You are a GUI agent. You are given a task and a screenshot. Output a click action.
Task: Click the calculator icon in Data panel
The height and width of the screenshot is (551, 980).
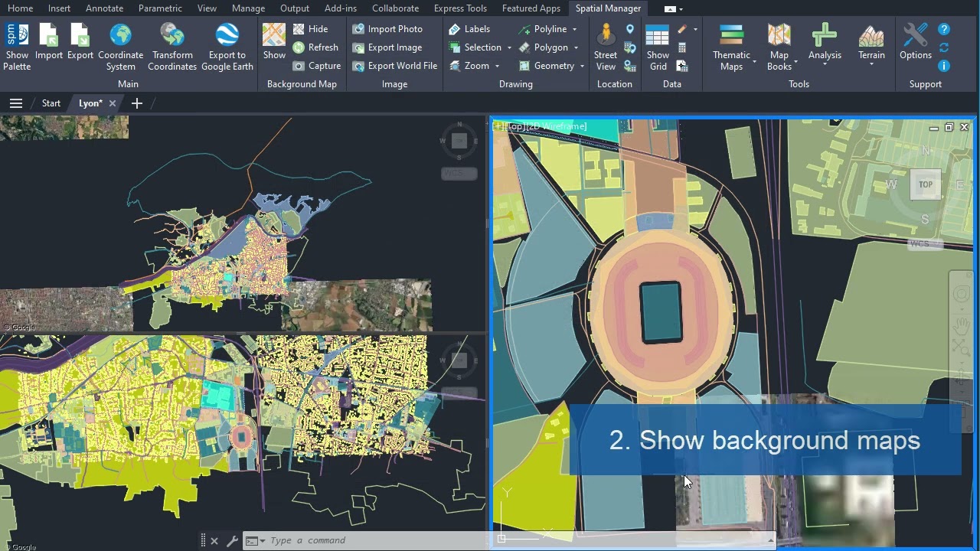(x=681, y=47)
